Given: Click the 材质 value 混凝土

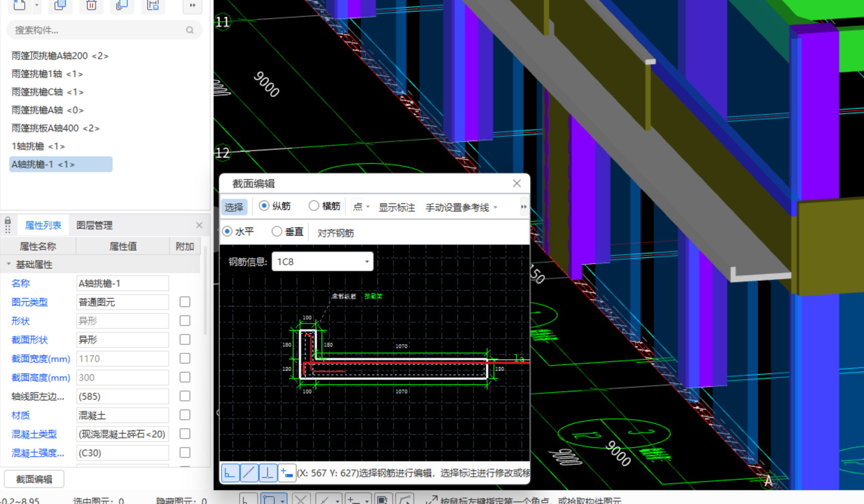Looking at the screenshot, I should click(122, 415).
